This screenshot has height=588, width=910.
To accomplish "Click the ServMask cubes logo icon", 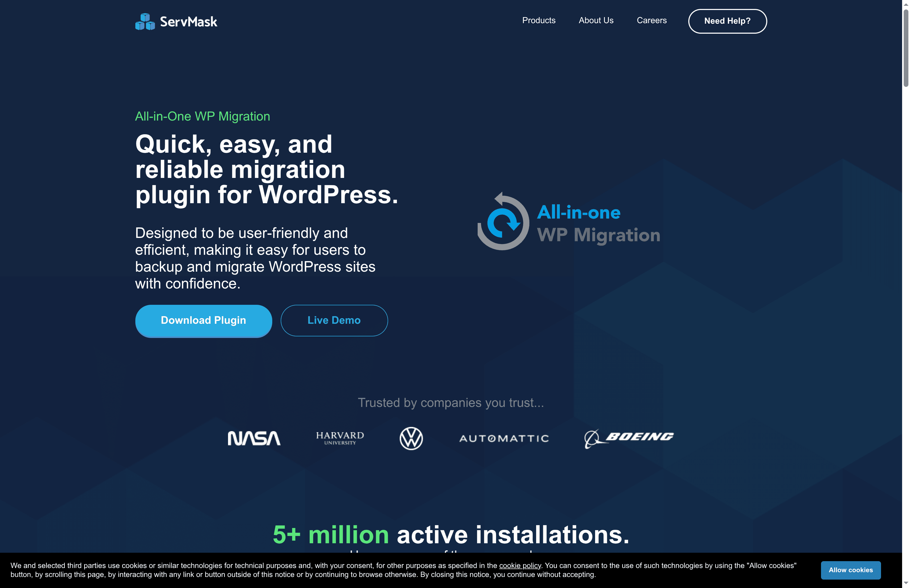I will click(x=145, y=21).
